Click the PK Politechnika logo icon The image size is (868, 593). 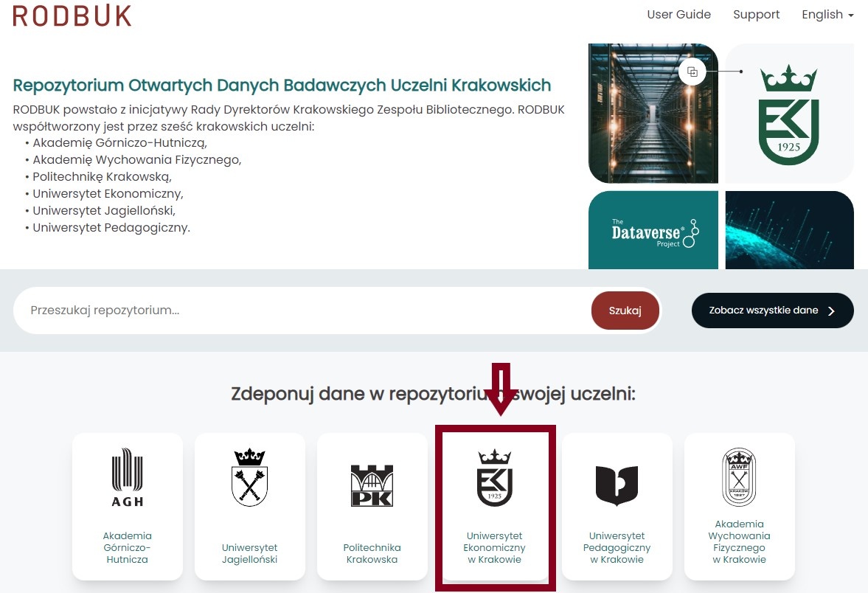click(372, 485)
